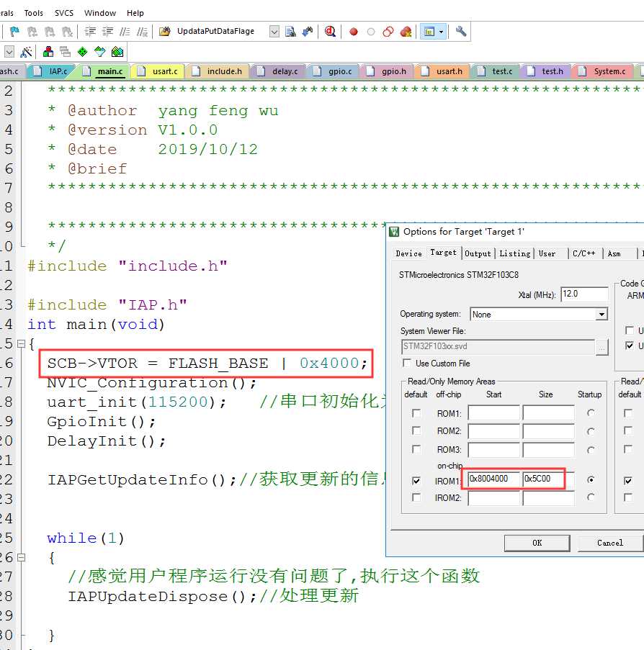Click the incremental find binoculars icon
644x650 pixels.
tap(308, 32)
